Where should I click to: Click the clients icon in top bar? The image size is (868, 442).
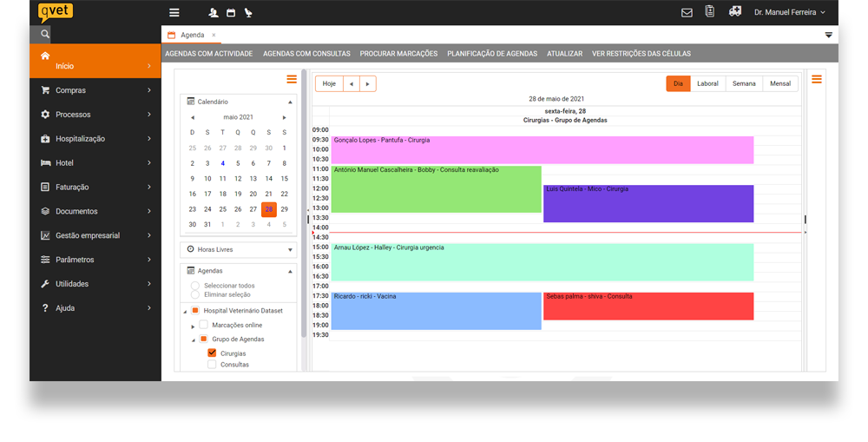pyautogui.click(x=214, y=13)
